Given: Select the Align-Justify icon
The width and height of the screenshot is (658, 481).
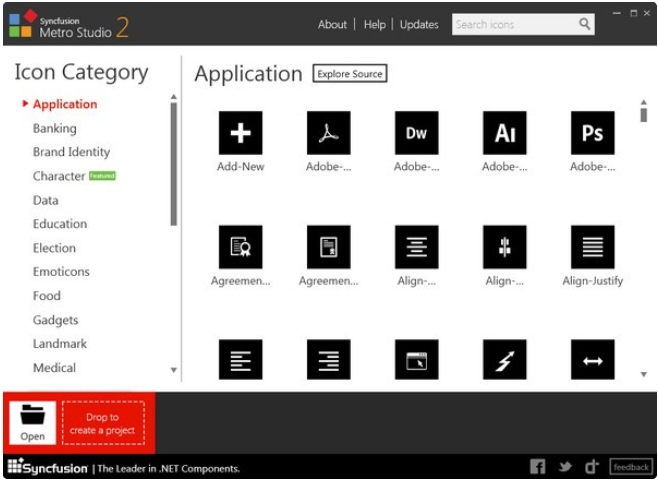Looking at the screenshot, I should (593, 247).
